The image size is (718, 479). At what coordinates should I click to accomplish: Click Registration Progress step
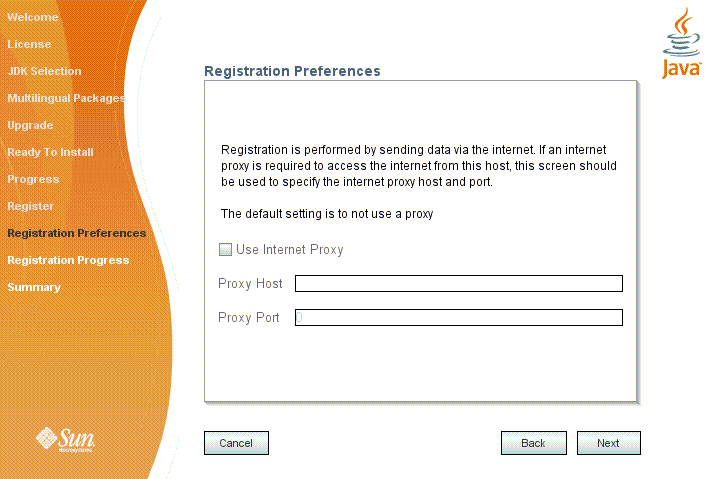tap(68, 260)
